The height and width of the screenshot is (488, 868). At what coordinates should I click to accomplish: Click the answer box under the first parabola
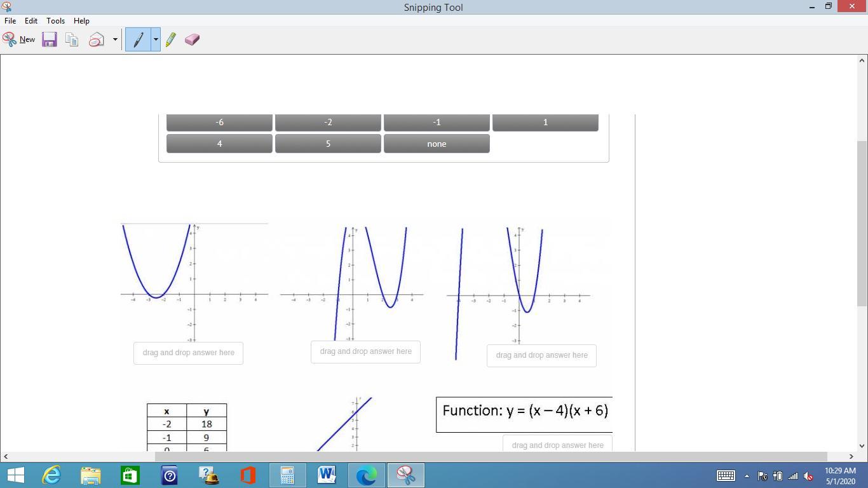coord(188,353)
